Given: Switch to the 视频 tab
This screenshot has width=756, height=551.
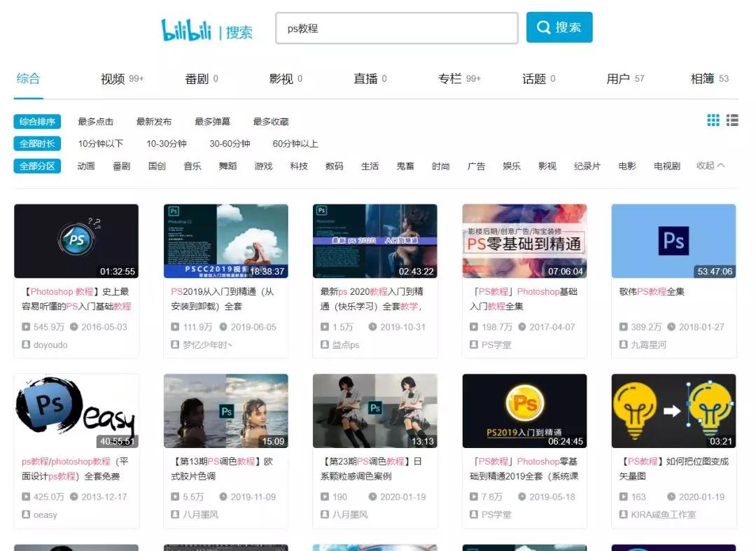Looking at the screenshot, I should (112, 79).
